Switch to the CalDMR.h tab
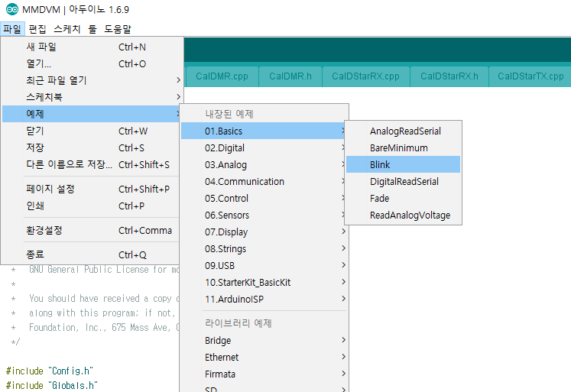 (290, 76)
